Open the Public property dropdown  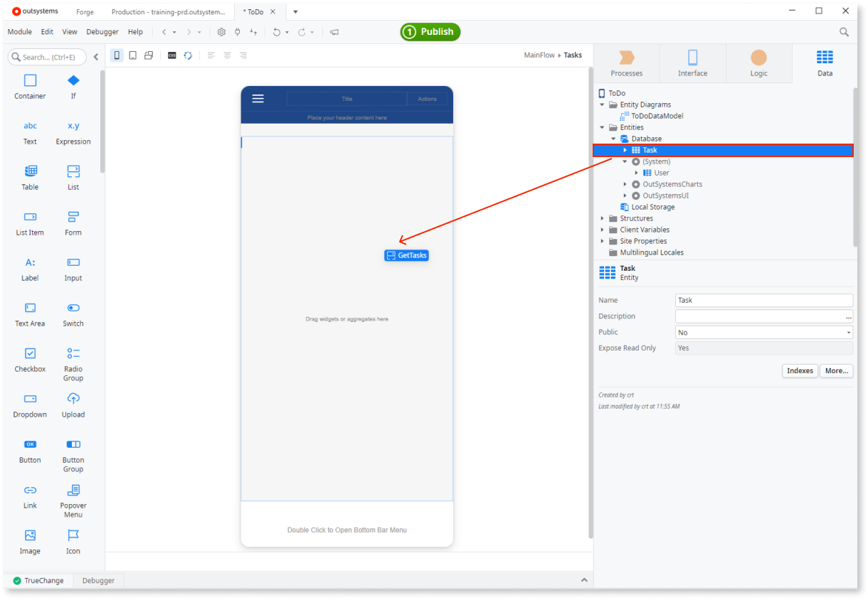coord(847,332)
